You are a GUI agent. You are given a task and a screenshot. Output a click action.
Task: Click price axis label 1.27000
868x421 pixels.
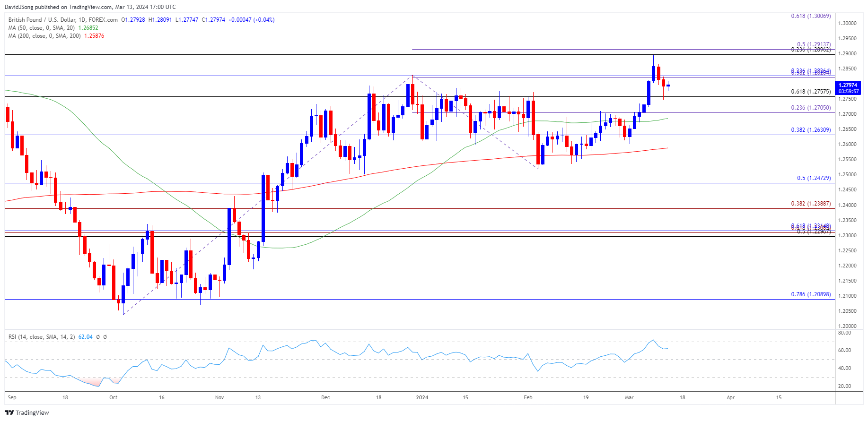[x=847, y=114]
